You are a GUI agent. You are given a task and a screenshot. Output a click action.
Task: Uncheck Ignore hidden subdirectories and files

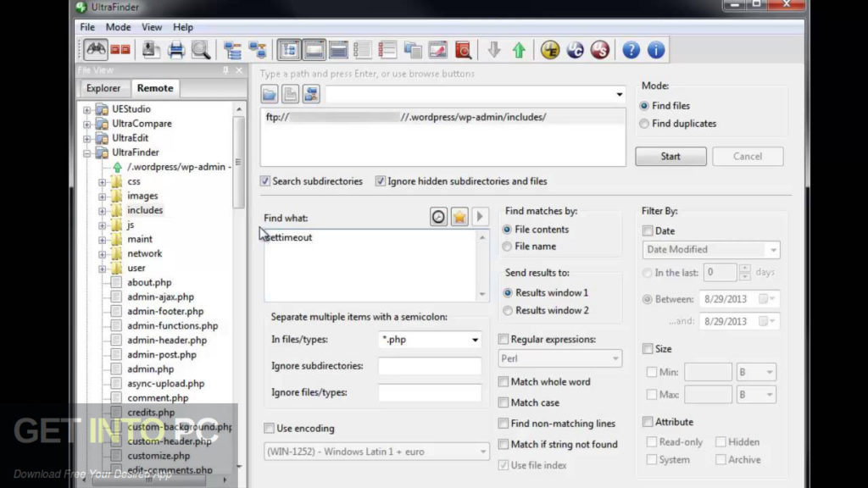(381, 181)
